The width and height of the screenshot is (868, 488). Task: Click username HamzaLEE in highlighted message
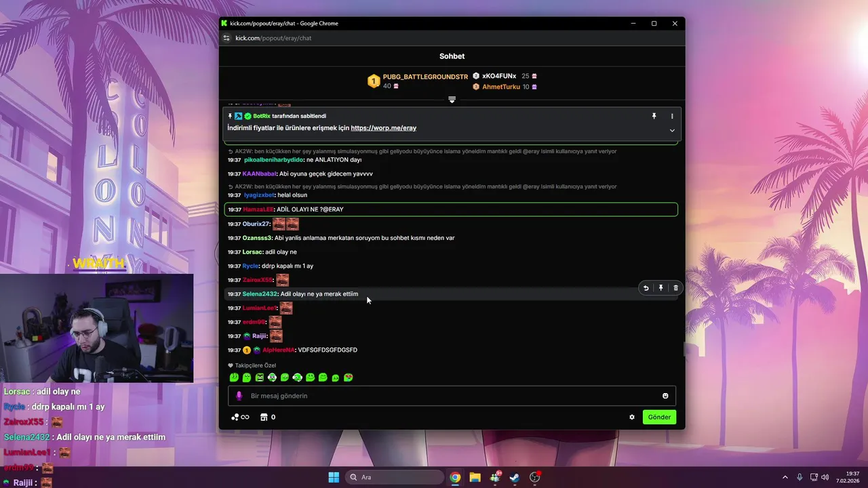pyautogui.click(x=258, y=209)
